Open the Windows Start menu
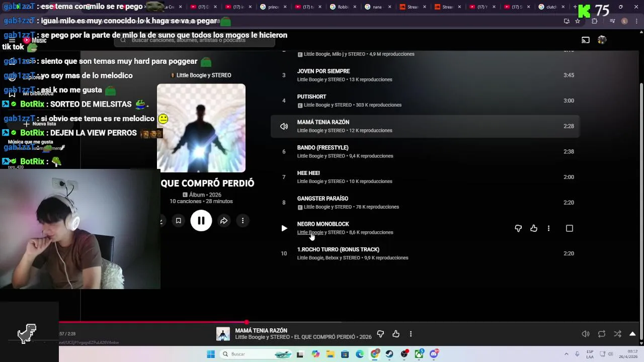This screenshot has height=362, width=644. (x=211, y=354)
